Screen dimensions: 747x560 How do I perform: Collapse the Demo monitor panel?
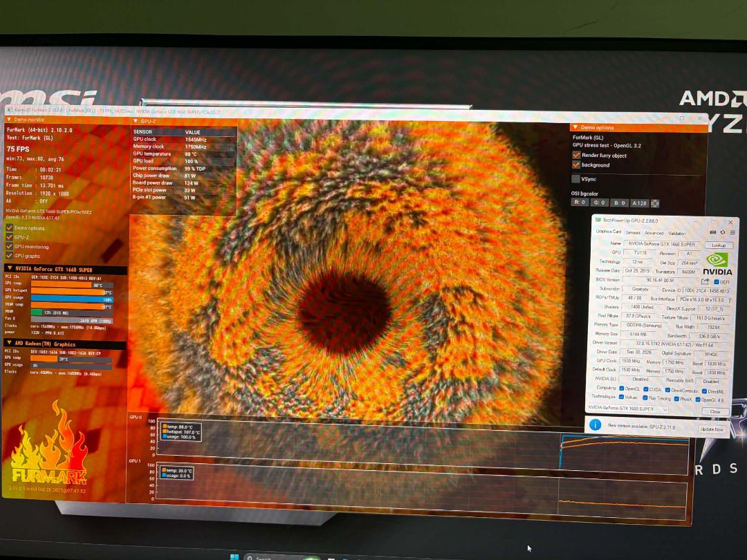(8, 120)
